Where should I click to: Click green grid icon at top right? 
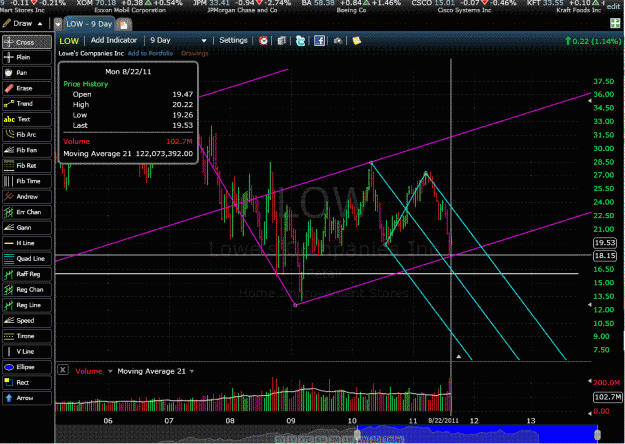tap(615, 24)
